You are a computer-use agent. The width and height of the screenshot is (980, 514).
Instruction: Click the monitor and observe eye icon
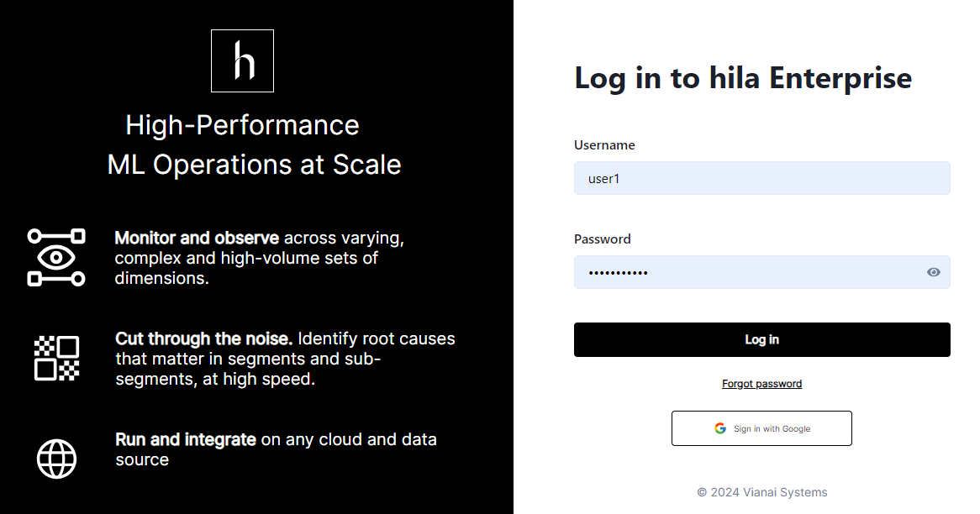(x=56, y=257)
